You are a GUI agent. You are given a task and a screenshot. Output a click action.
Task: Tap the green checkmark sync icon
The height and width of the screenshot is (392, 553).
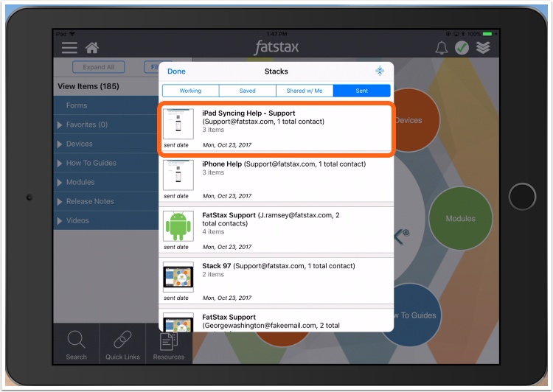tap(462, 48)
